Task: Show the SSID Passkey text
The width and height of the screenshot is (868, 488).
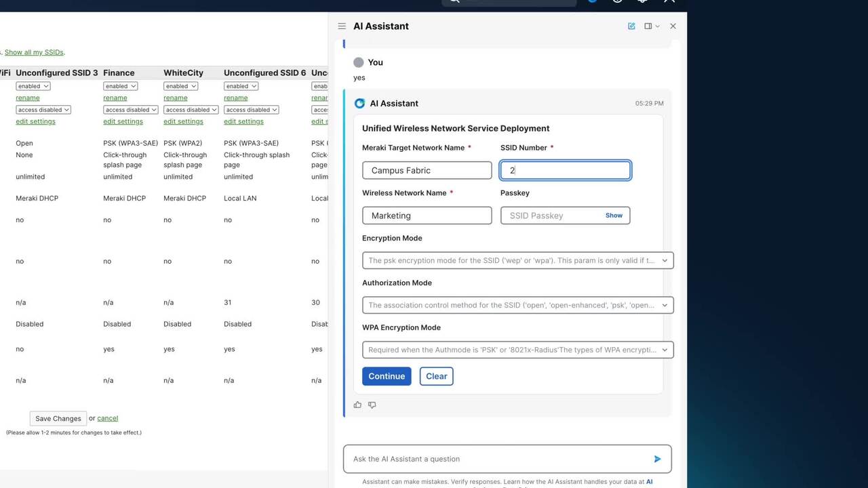Action: [x=614, y=216]
